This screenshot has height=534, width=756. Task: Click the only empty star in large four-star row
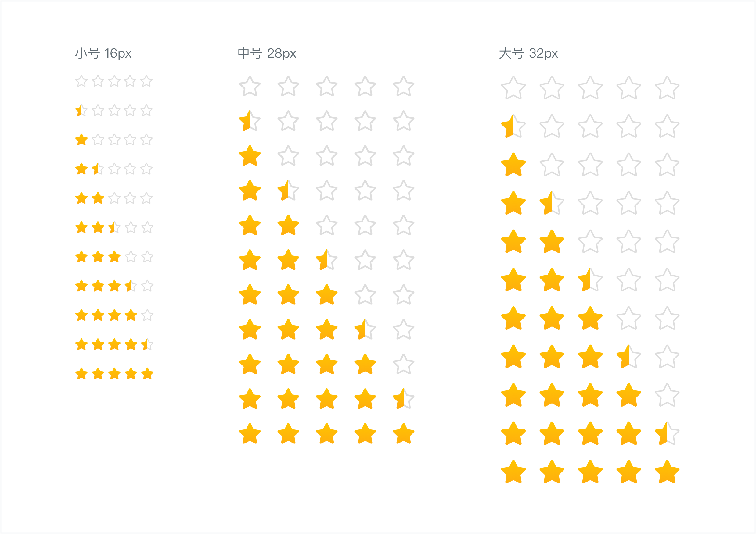(667, 395)
